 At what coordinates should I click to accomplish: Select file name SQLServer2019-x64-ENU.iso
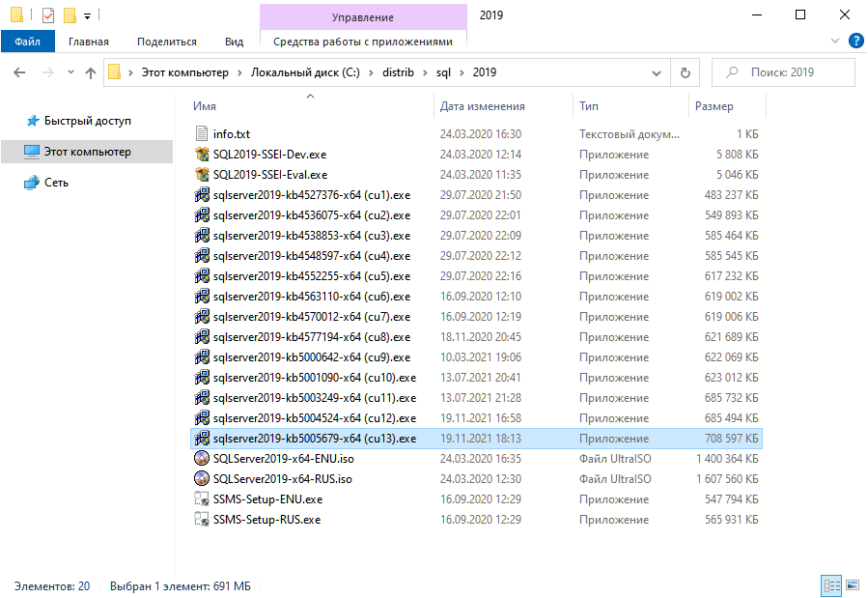pyautogui.click(x=284, y=459)
